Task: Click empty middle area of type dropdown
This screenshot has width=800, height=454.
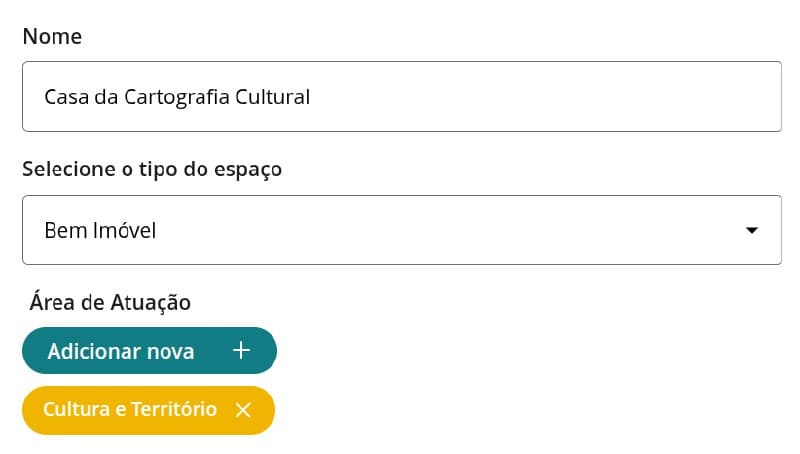Action: [x=450, y=230]
